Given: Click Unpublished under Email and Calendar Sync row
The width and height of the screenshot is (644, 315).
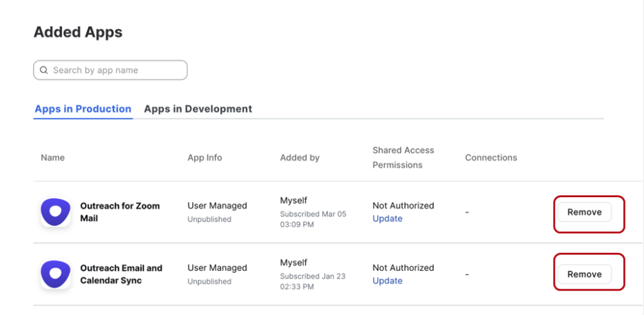Looking at the screenshot, I should (x=210, y=282).
